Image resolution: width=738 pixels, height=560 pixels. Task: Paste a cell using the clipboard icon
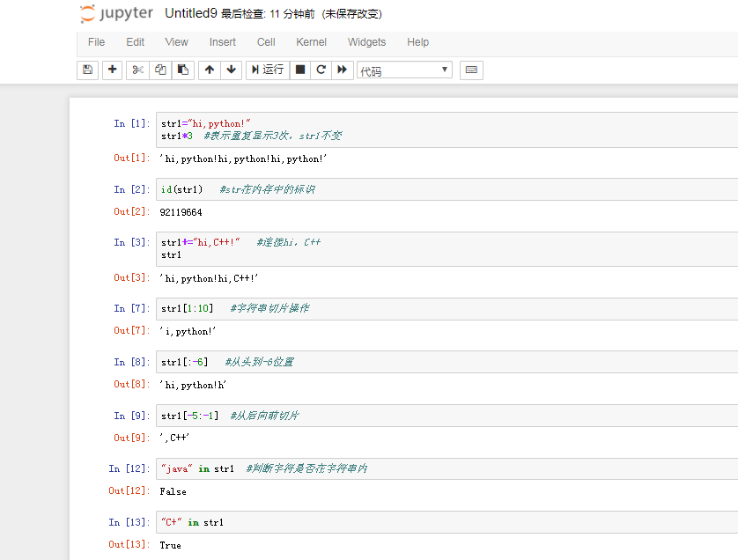point(182,70)
